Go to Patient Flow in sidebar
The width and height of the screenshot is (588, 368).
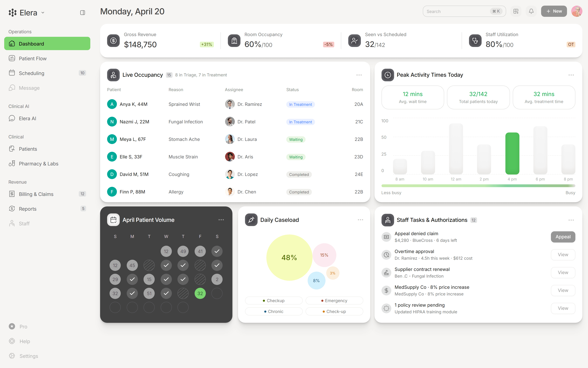[47, 58]
